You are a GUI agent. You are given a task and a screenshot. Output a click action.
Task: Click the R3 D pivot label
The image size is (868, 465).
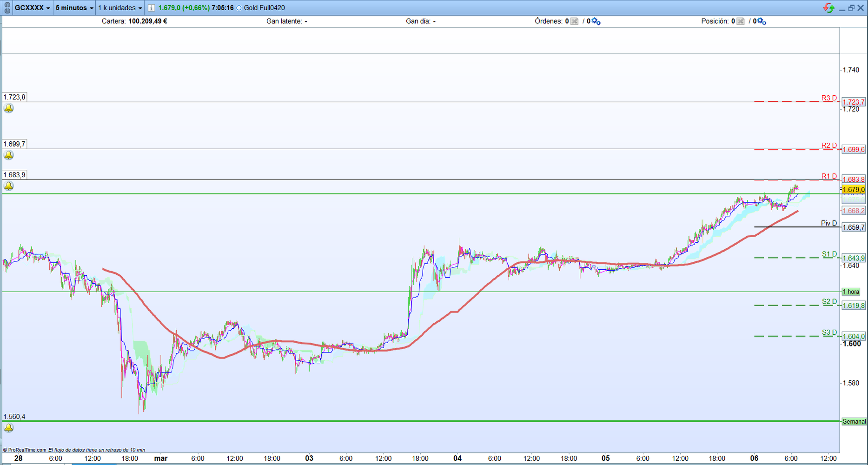pos(829,98)
